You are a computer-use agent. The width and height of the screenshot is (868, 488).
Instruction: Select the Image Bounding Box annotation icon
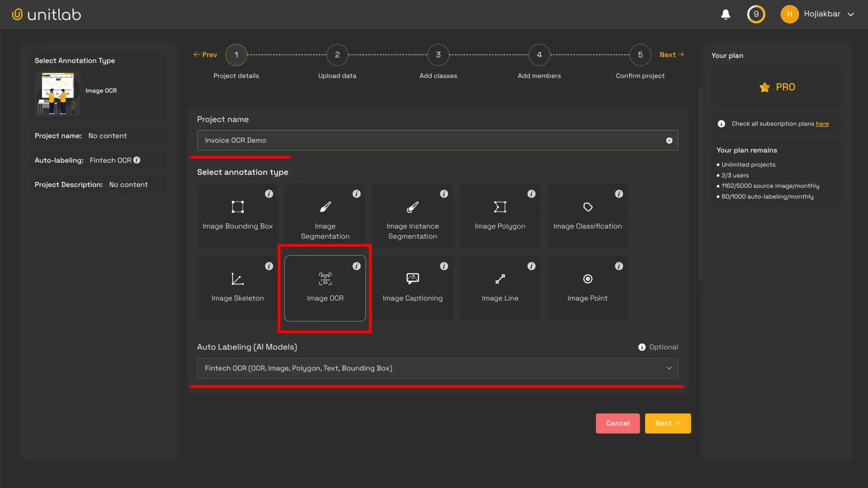[237, 207]
